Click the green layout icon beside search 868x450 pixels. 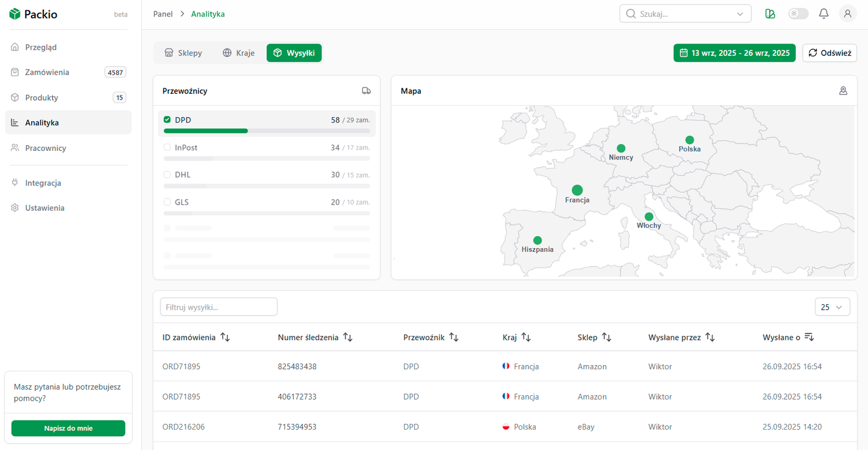(770, 14)
